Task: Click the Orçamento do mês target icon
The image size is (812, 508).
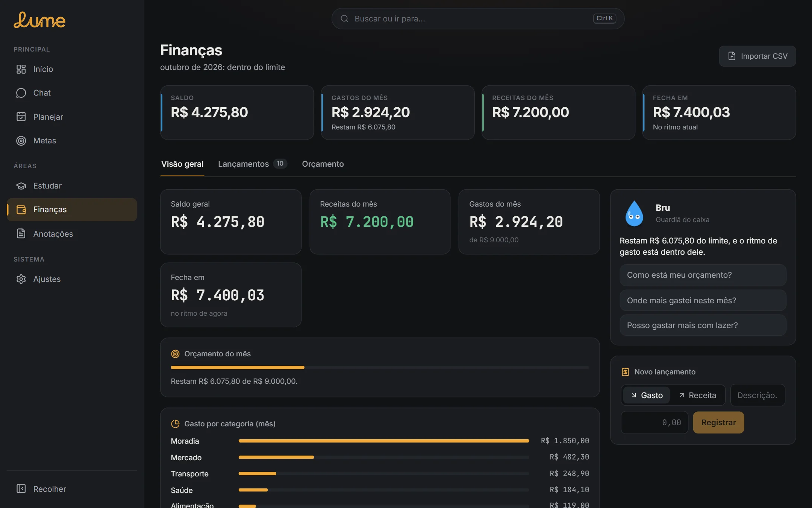Action: click(175, 354)
